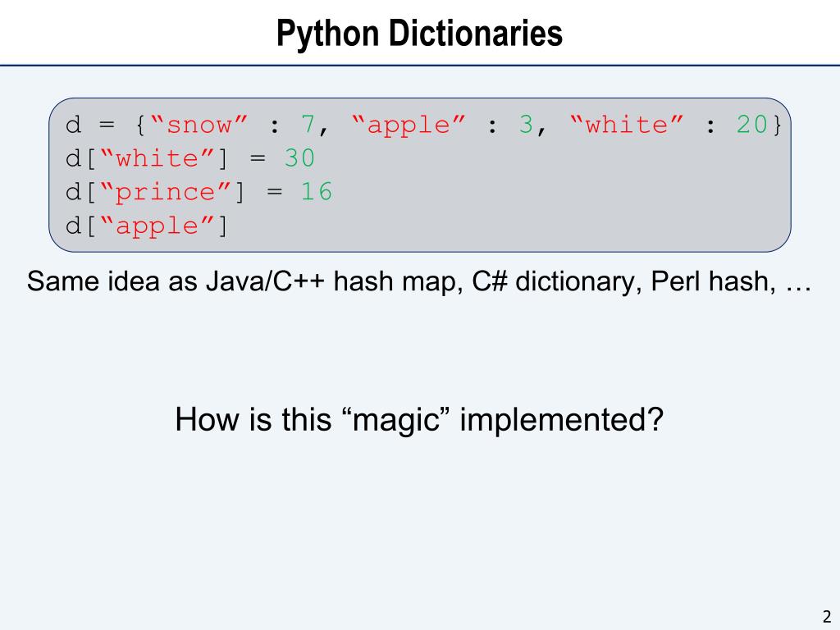
Task: Select the code line d["prince"] = 16
Action: tap(199, 192)
